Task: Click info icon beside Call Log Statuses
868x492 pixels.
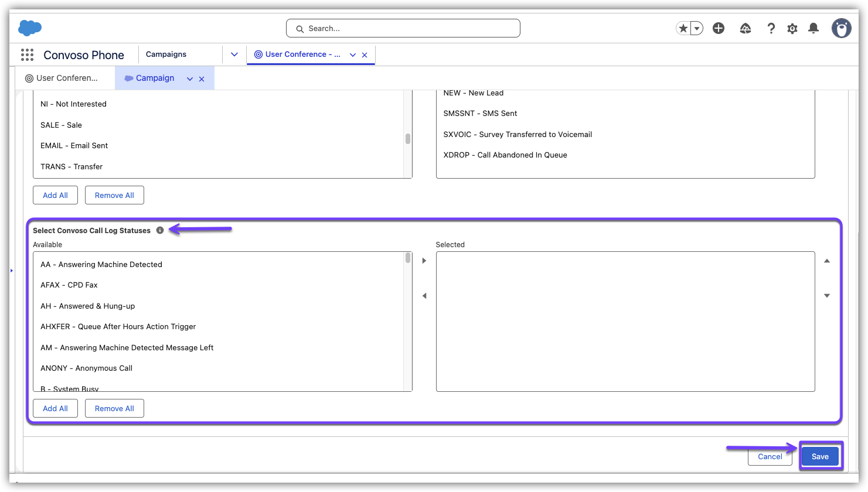Action: click(160, 231)
